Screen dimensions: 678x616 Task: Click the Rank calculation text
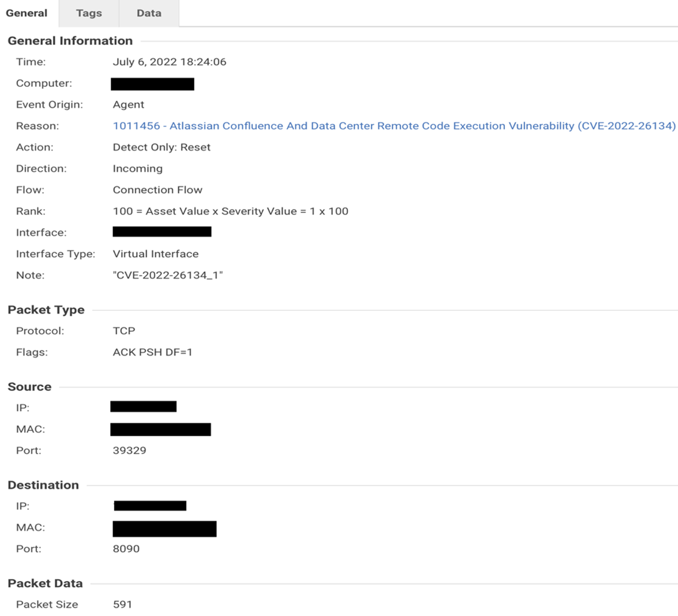click(230, 211)
